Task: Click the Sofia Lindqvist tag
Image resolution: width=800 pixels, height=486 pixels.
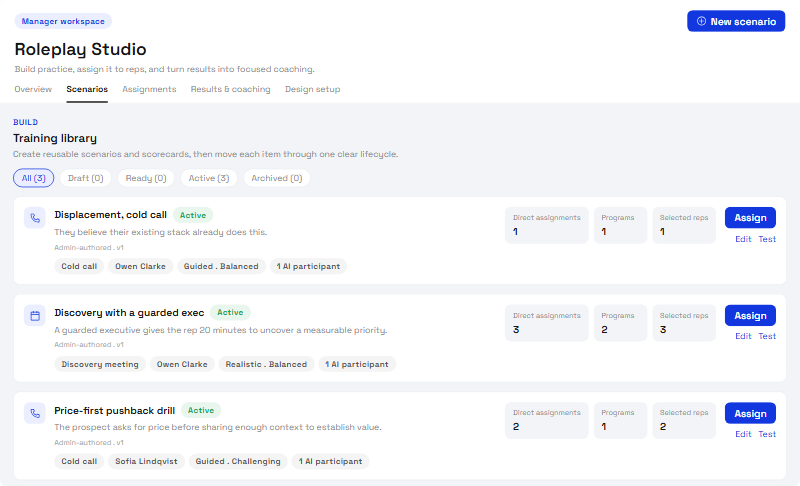Action: [x=146, y=461]
